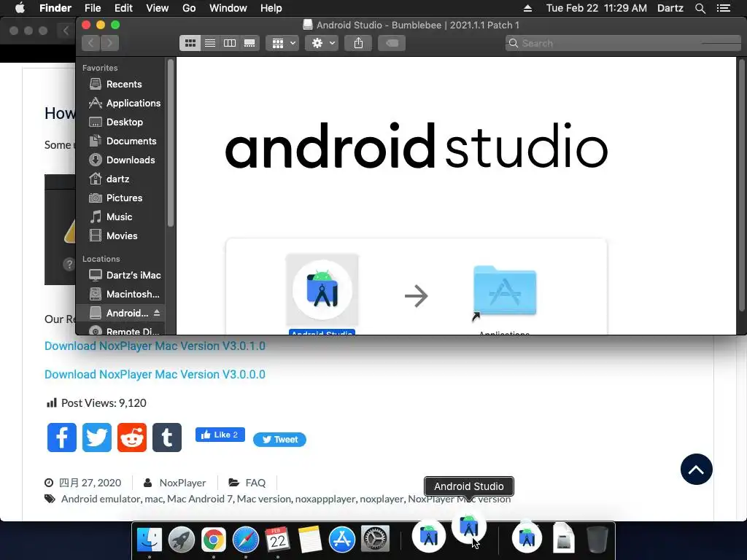Focus the Finder Search field
The width and height of the screenshot is (747, 560).
pyautogui.click(x=623, y=43)
